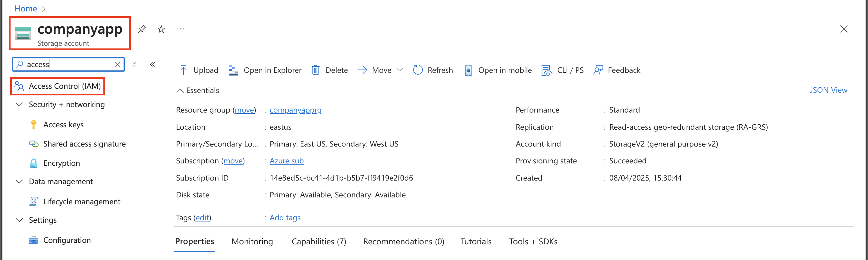The width and height of the screenshot is (868, 260).
Task: Click the Delete trash can icon
Action: pos(315,70)
